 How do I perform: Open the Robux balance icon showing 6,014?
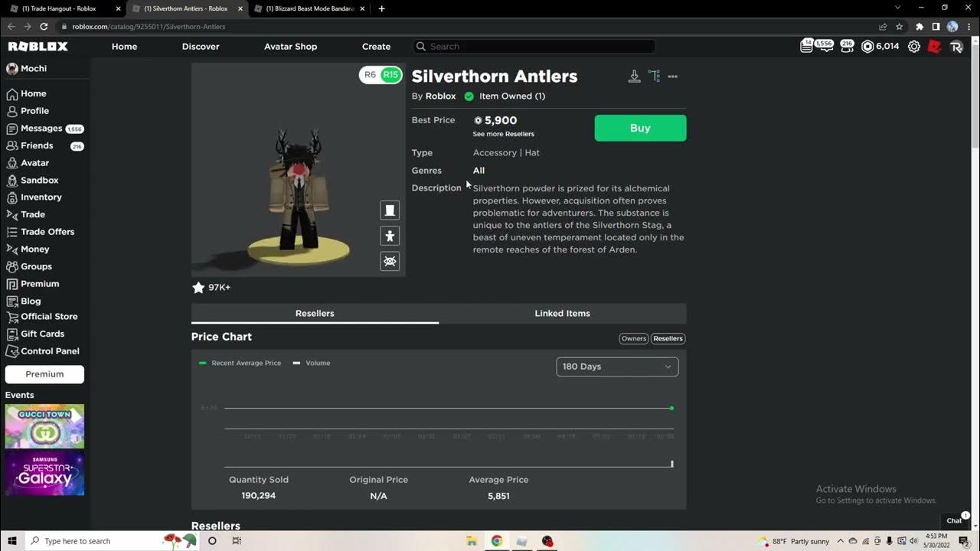tap(880, 47)
